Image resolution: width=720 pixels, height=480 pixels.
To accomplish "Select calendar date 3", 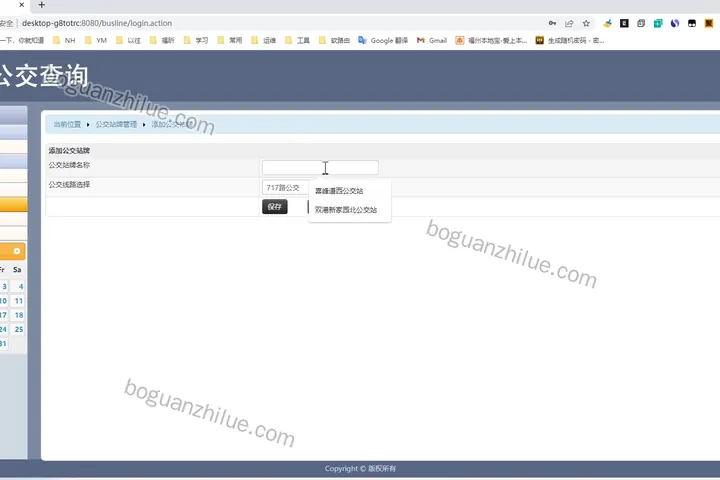I will point(4,286).
